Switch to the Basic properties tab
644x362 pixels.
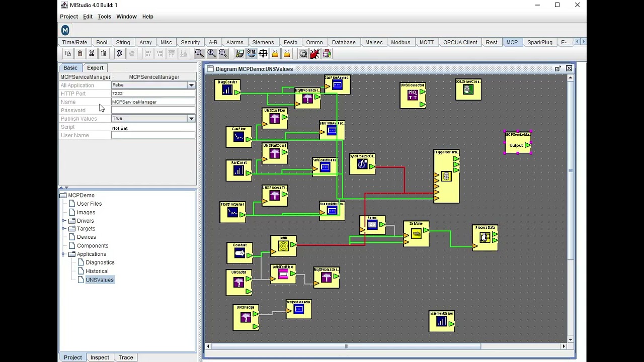[x=70, y=68]
